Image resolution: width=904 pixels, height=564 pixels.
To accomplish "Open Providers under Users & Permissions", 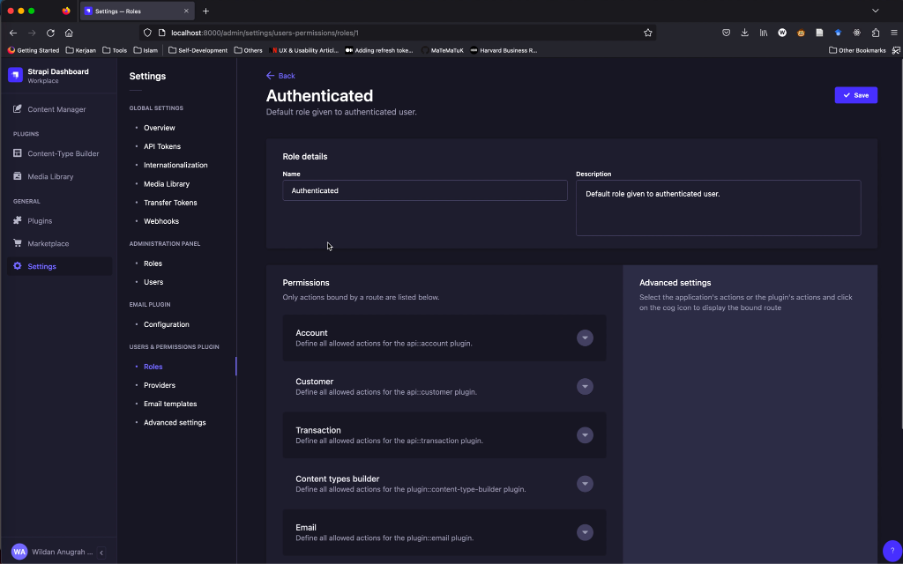I will tap(159, 385).
